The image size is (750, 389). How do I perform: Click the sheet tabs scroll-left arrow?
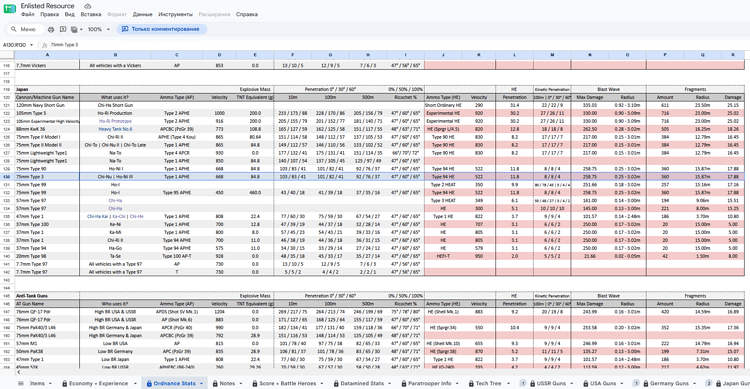tap(20, 372)
